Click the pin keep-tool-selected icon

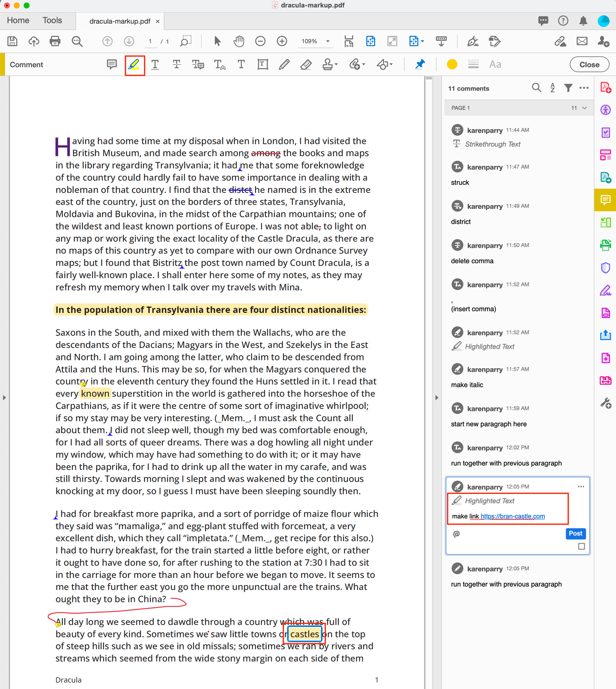(420, 65)
